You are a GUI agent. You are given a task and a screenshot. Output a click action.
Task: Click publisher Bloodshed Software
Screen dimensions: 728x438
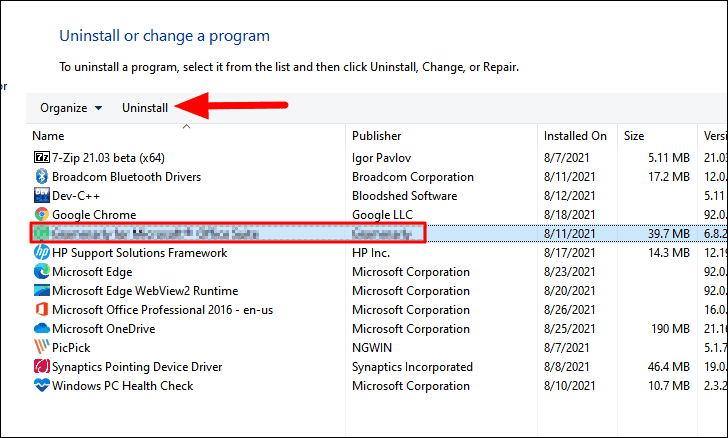click(404, 196)
